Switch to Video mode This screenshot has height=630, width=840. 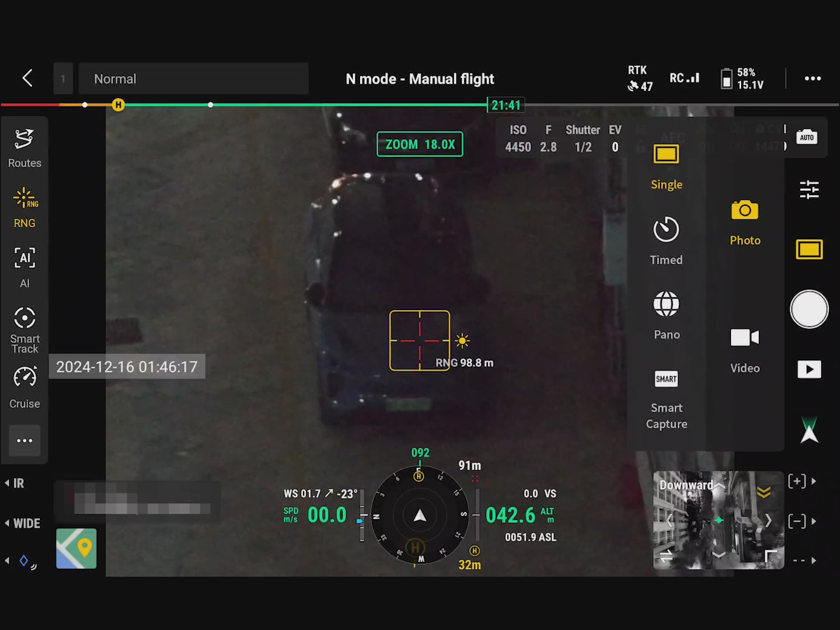745,350
